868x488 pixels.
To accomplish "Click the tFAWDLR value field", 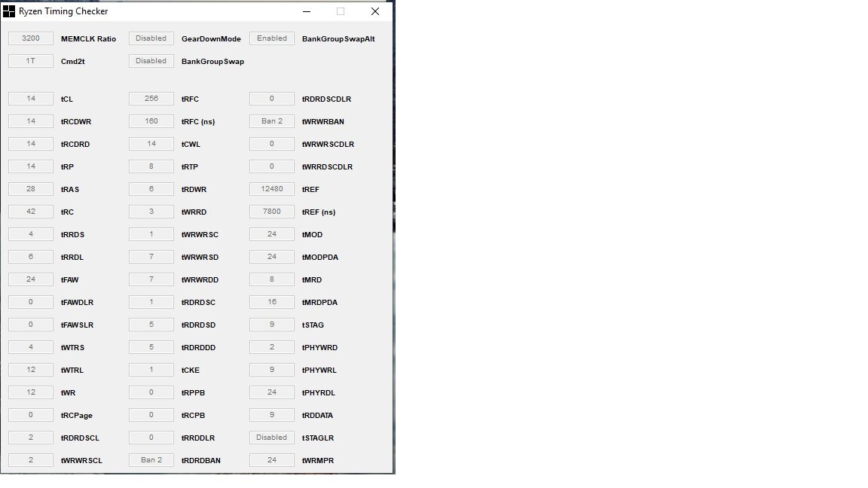I will coord(31,302).
